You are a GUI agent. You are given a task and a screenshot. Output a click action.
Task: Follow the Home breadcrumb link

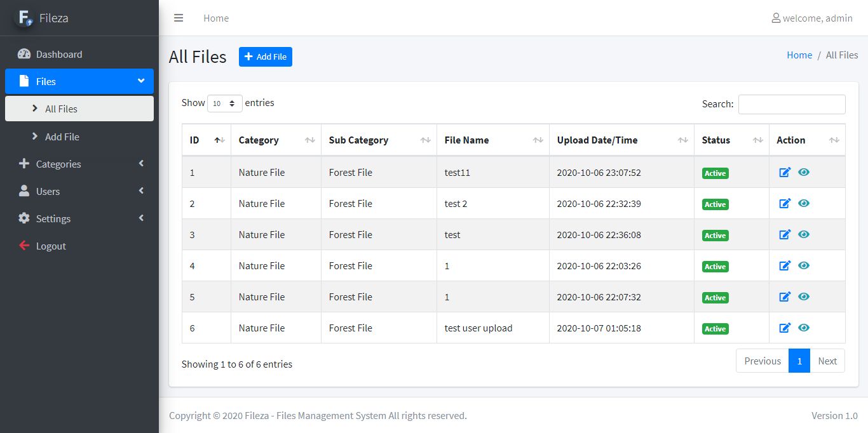(799, 55)
